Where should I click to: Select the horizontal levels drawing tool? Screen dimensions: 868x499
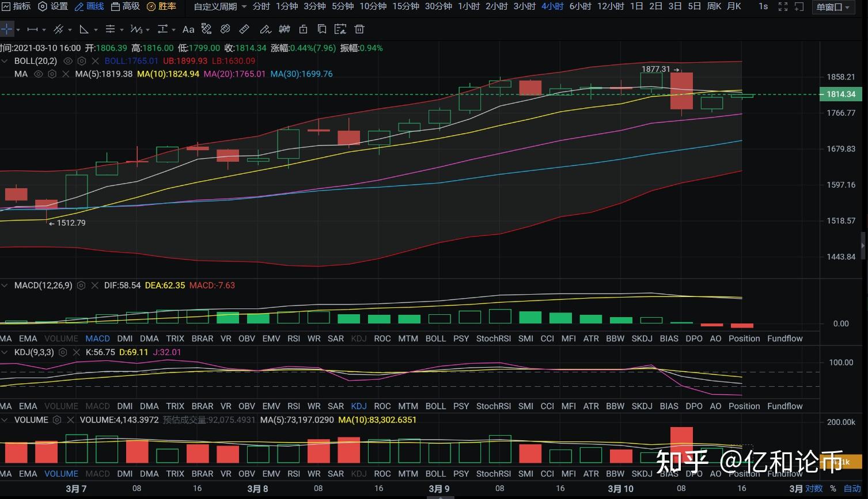pos(110,29)
